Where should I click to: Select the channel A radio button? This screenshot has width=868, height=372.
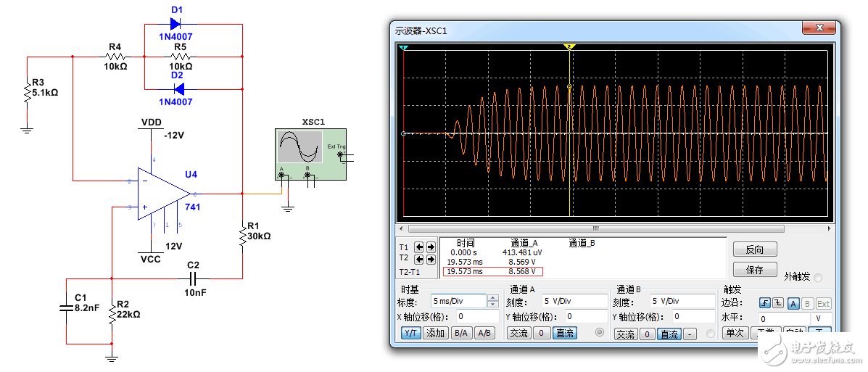click(600, 333)
